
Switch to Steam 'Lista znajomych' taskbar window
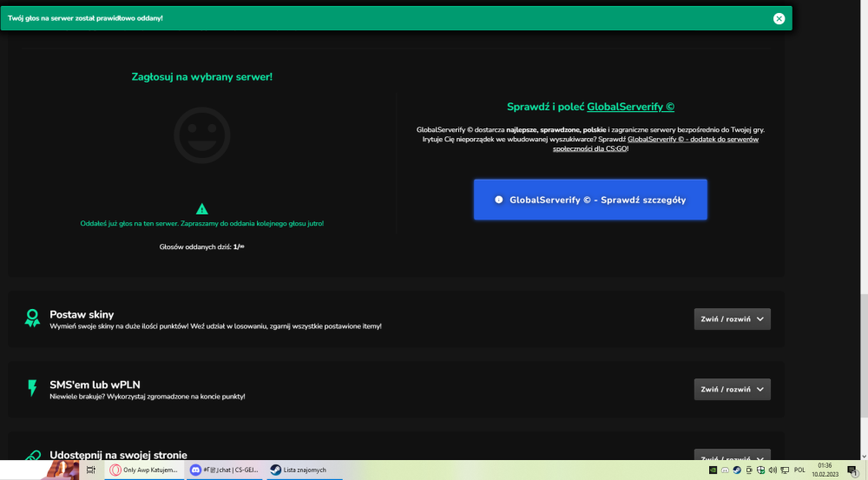pos(304,470)
